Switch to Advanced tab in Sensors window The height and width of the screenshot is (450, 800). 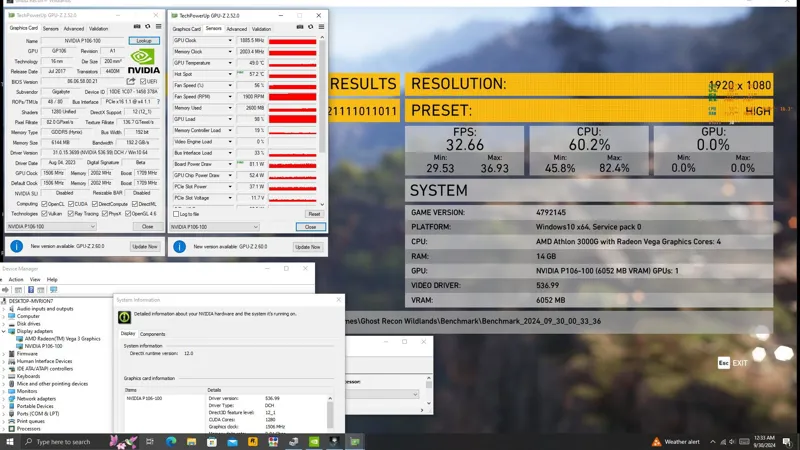237,29
